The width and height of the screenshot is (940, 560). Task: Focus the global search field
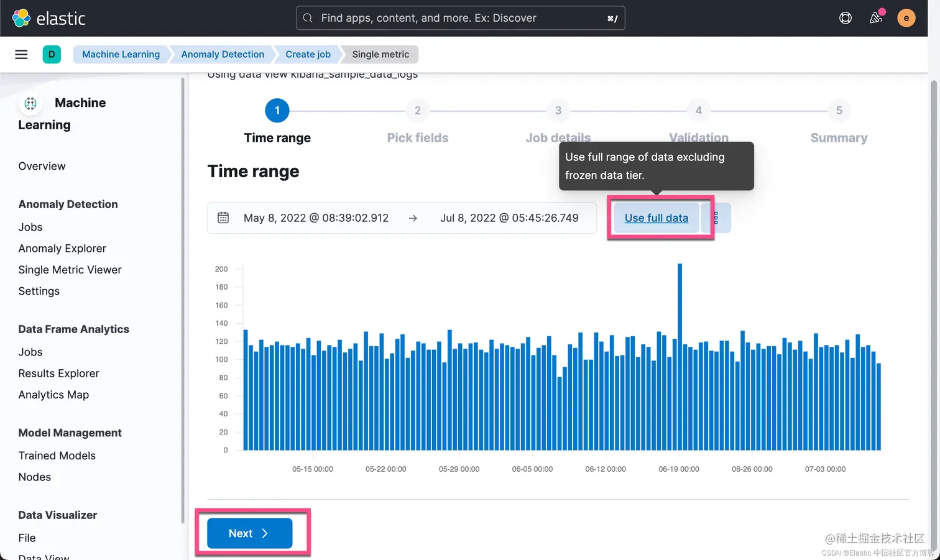click(x=461, y=18)
